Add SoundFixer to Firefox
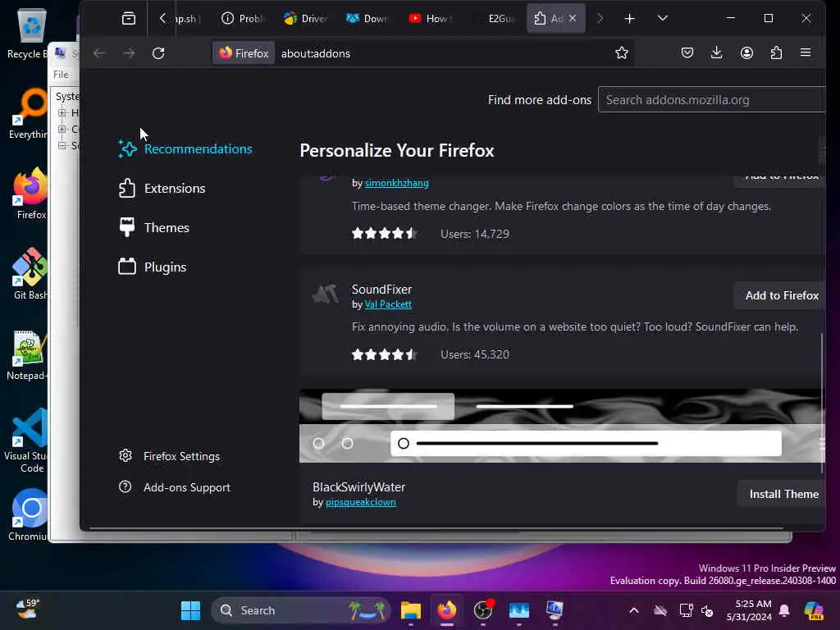The image size is (840, 630). pos(781,295)
